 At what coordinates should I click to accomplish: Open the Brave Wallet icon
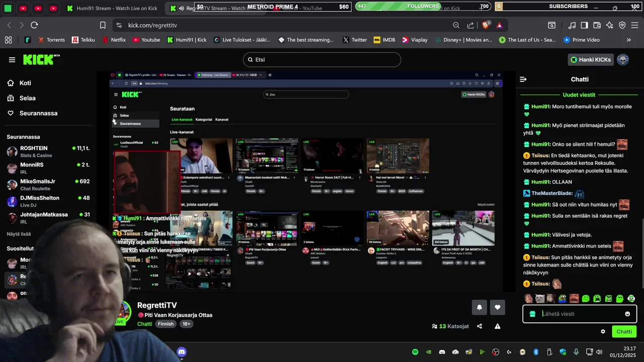[597, 25]
